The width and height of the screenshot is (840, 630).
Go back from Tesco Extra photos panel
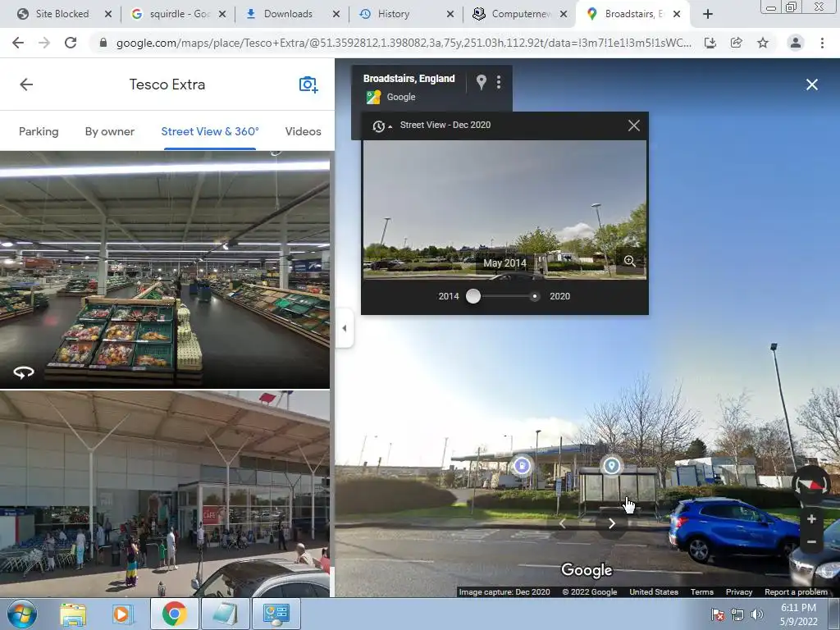pyautogui.click(x=26, y=84)
